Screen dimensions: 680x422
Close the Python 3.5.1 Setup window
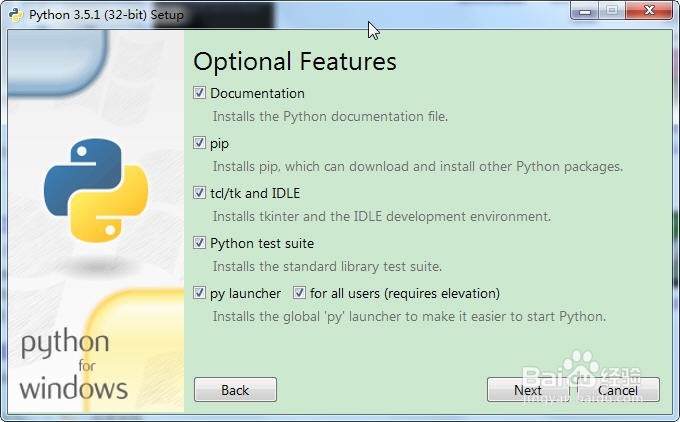click(649, 11)
